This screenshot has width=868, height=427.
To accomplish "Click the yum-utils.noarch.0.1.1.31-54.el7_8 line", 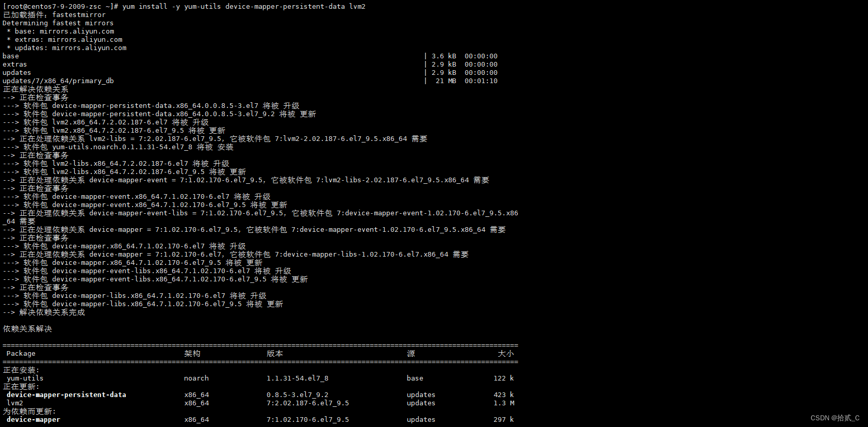I will 118,147.
